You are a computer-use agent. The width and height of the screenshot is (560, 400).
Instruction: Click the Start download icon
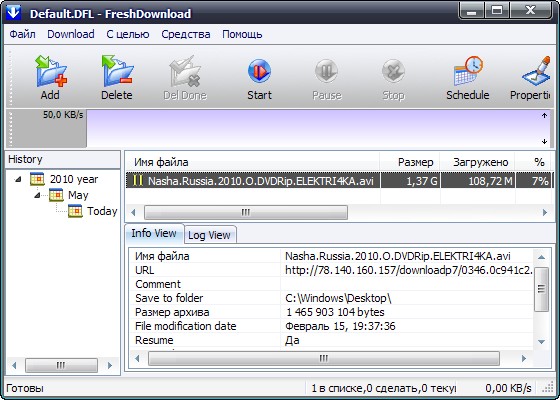(259, 71)
